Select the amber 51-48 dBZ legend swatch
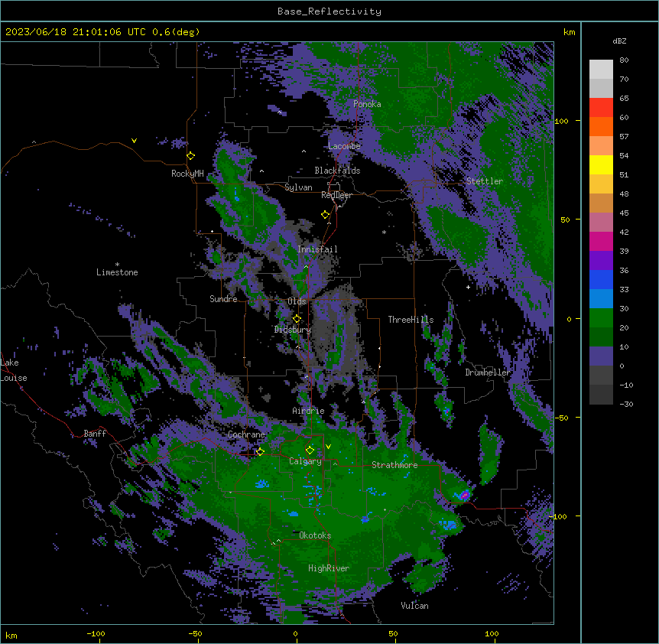The height and width of the screenshot is (644, 659). (x=601, y=184)
